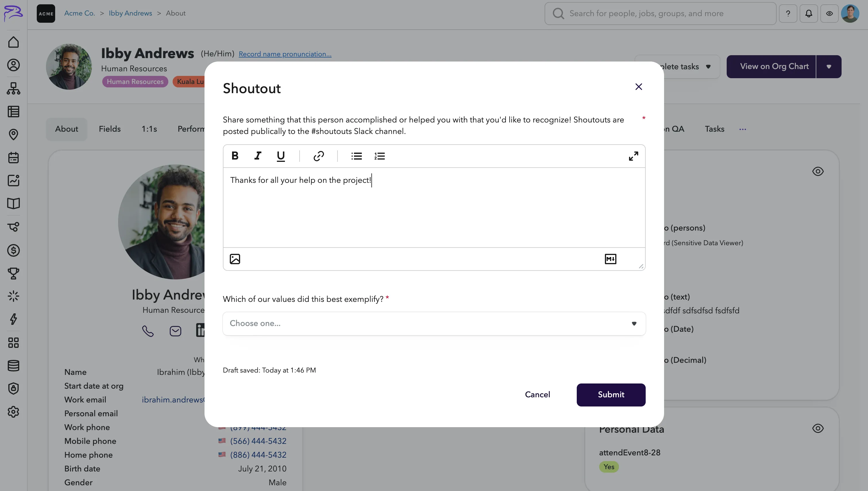
Task: Go to Acme Co. breadcrumb
Action: (80, 13)
